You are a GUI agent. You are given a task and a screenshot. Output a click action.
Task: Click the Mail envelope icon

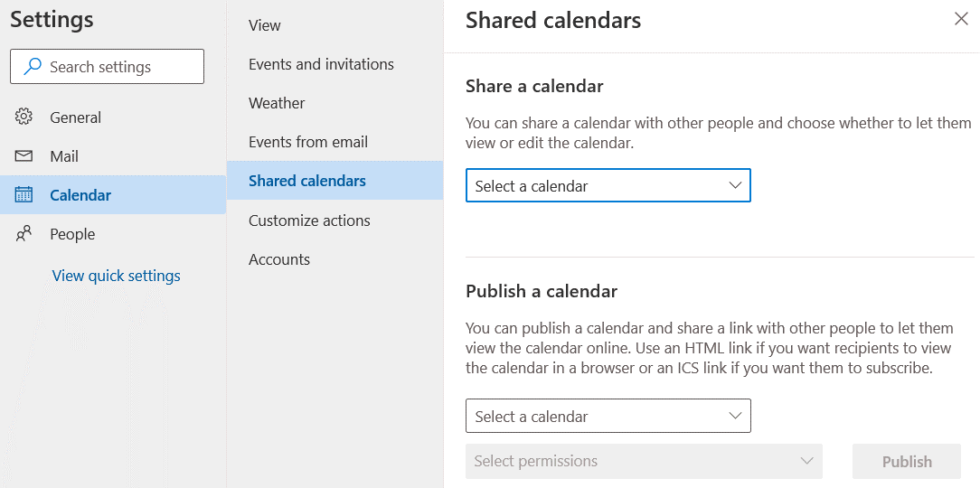coord(24,156)
